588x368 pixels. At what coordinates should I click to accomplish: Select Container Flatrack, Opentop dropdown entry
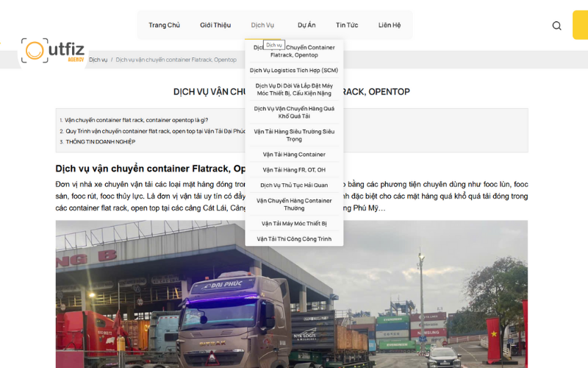tap(294, 51)
